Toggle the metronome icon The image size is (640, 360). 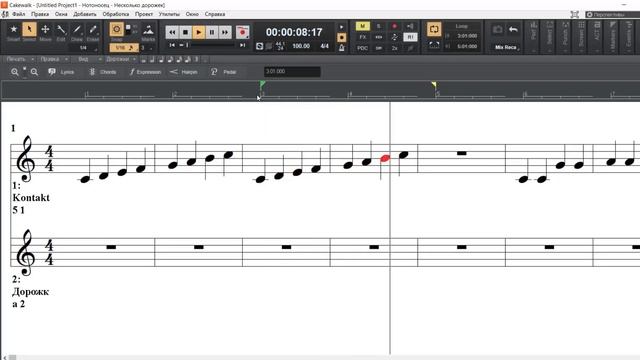[342, 48]
